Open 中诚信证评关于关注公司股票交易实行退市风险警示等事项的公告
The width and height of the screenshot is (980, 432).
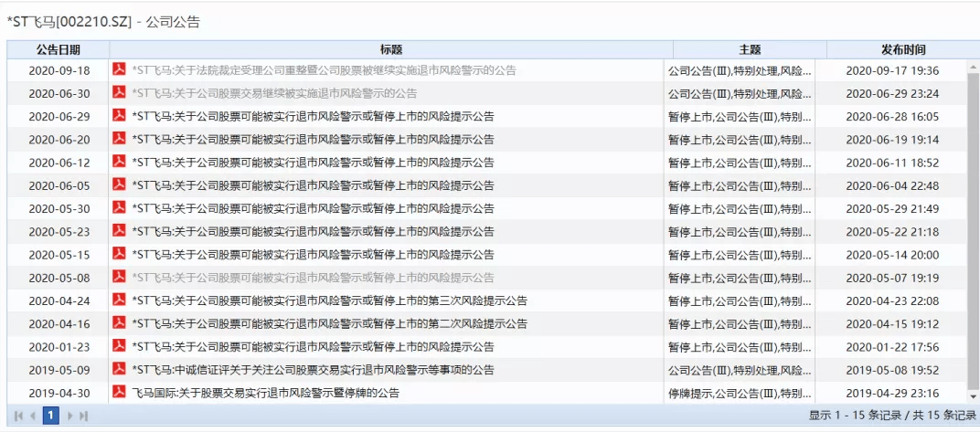point(314,371)
